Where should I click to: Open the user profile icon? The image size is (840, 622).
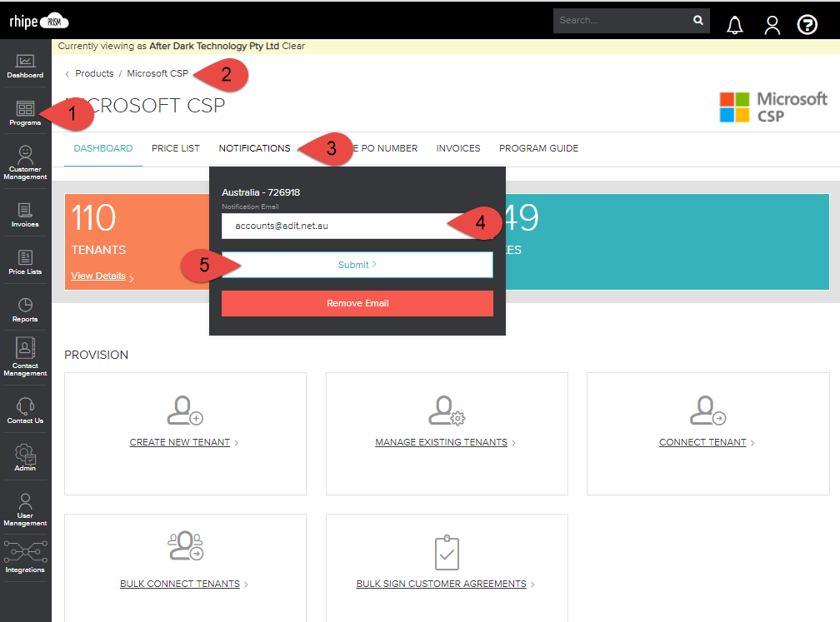(x=772, y=25)
